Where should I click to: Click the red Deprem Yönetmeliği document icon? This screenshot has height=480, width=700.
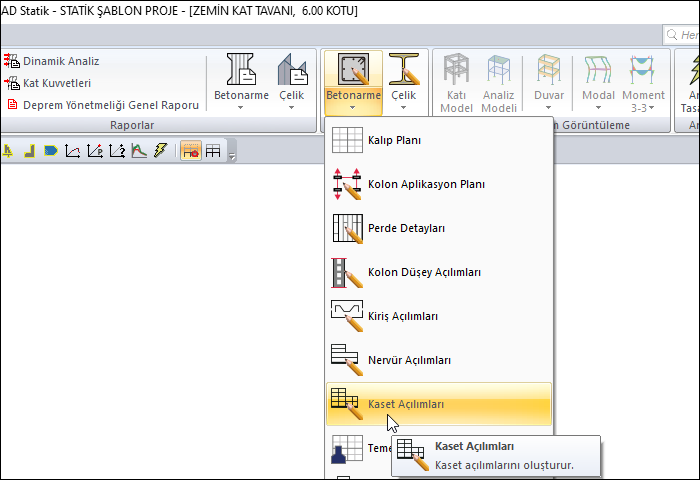pyautogui.click(x=12, y=105)
